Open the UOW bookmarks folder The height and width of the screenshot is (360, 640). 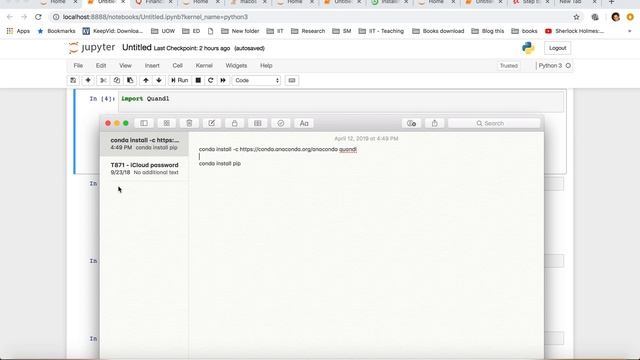point(163,31)
